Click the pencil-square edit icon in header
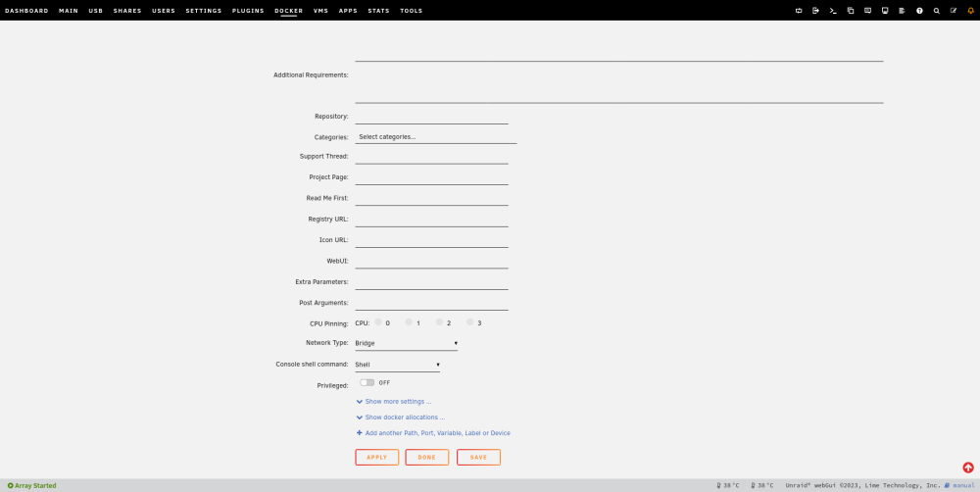The width and height of the screenshot is (980, 492). 954,11
